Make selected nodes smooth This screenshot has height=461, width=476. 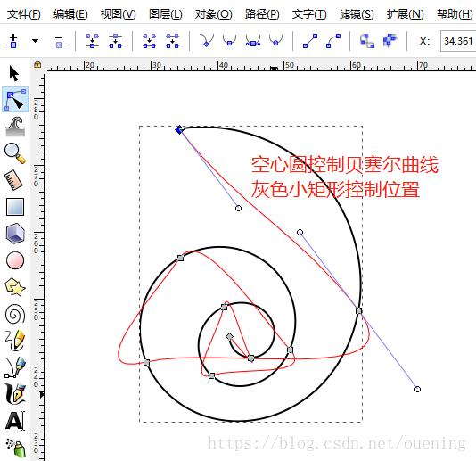[229, 40]
